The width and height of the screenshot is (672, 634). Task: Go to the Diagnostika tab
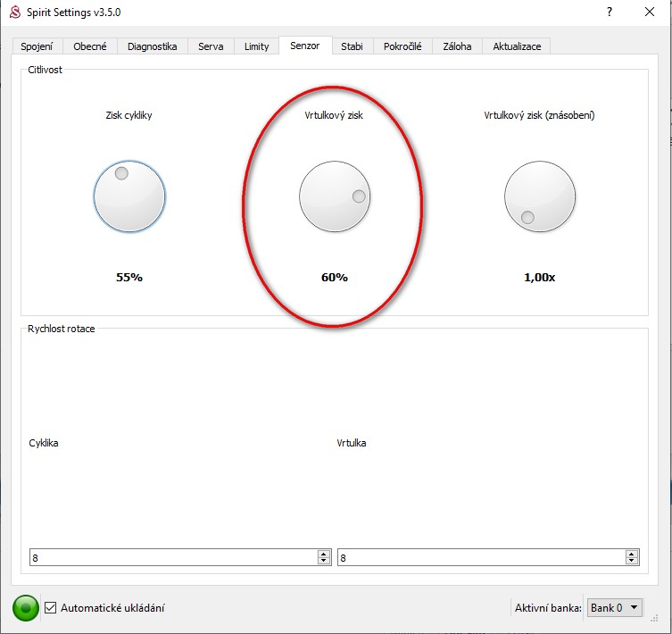click(152, 46)
